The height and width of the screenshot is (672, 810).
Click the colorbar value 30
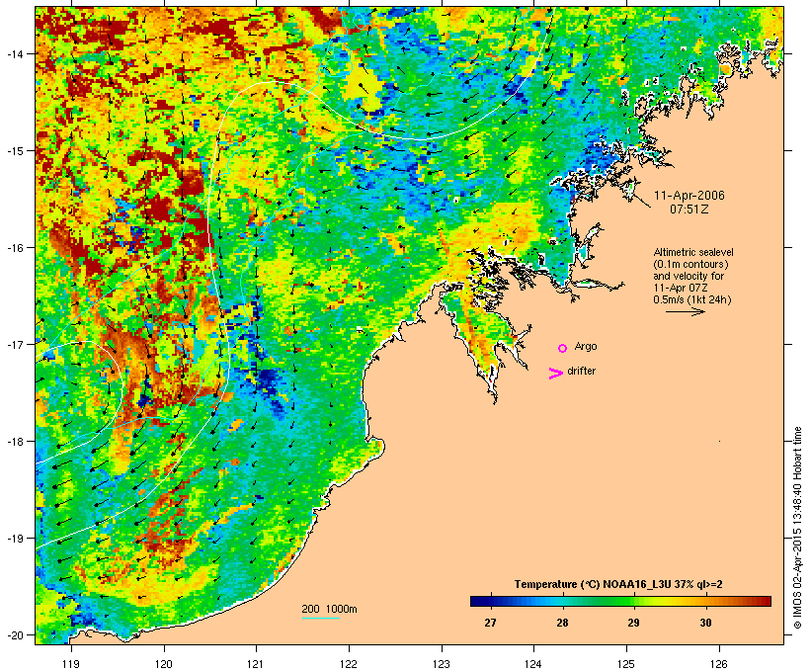(x=705, y=623)
